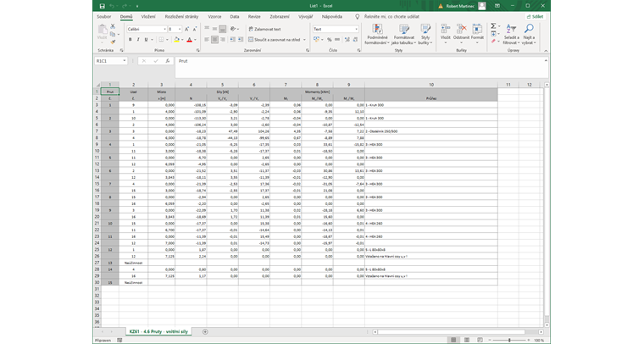Open the Calibri font name dropdown

[164, 29]
